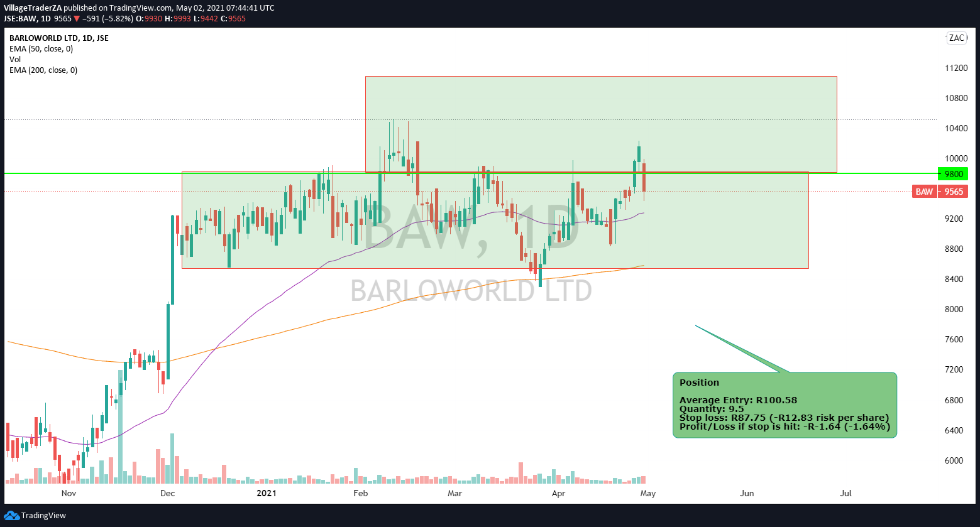Select the green 9800 price label
Image resolution: width=980 pixels, height=527 pixels.
click(x=952, y=174)
